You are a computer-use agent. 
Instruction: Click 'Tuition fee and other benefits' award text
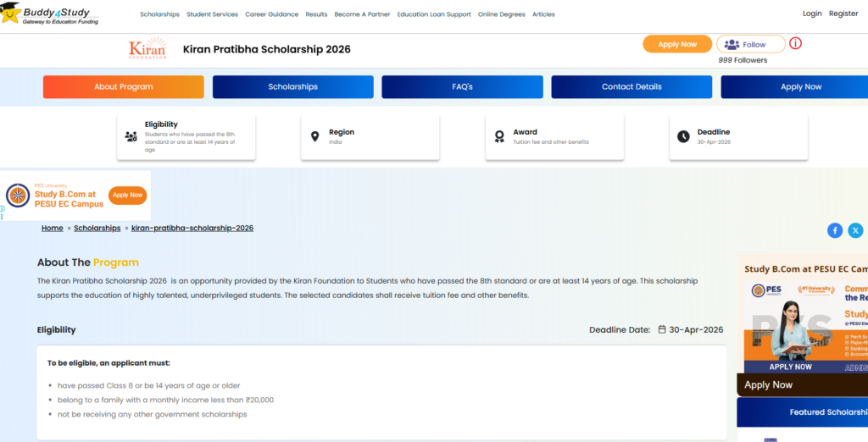click(551, 142)
